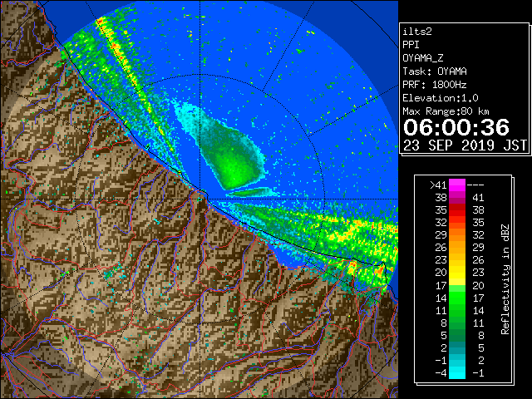Pick the yellow 20 dBZ legend swatch
532x399 pixels.
[457, 273]
